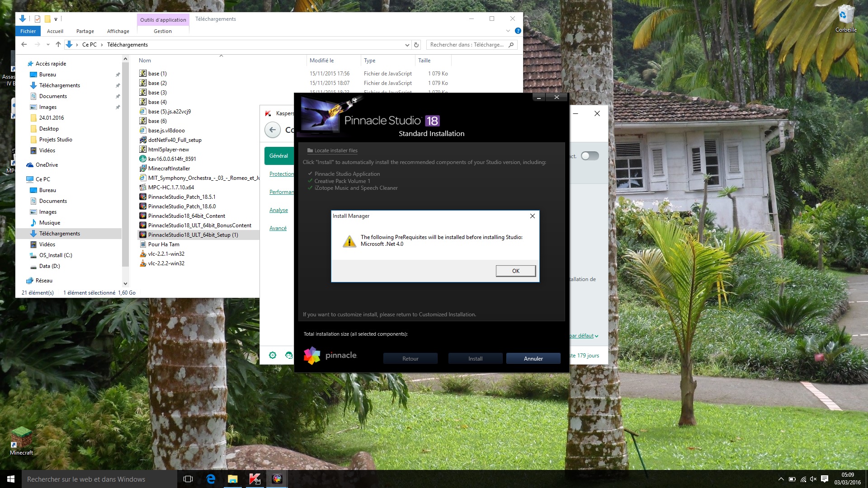Click the Annuler button in Pinnacle installer
This screenshot has width=868, height=488.
(x=533, y=358)
